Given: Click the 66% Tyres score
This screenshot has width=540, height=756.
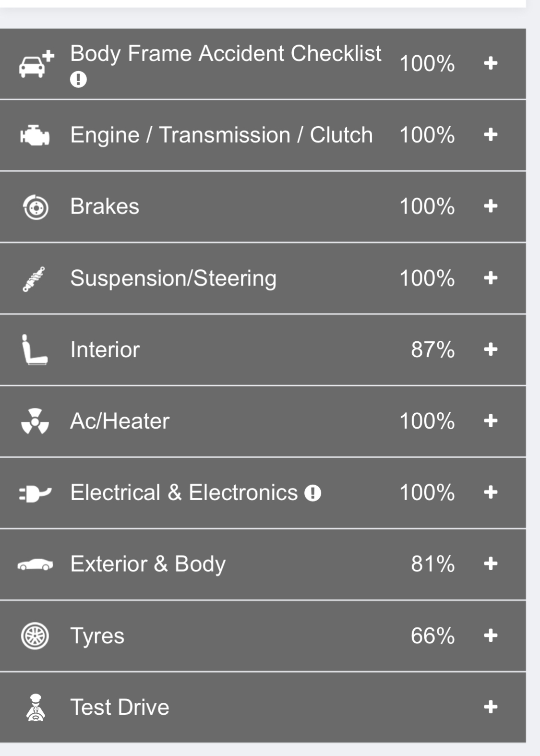Looking at the screenshot, I should pyautogui.click(x=432, y=636).
